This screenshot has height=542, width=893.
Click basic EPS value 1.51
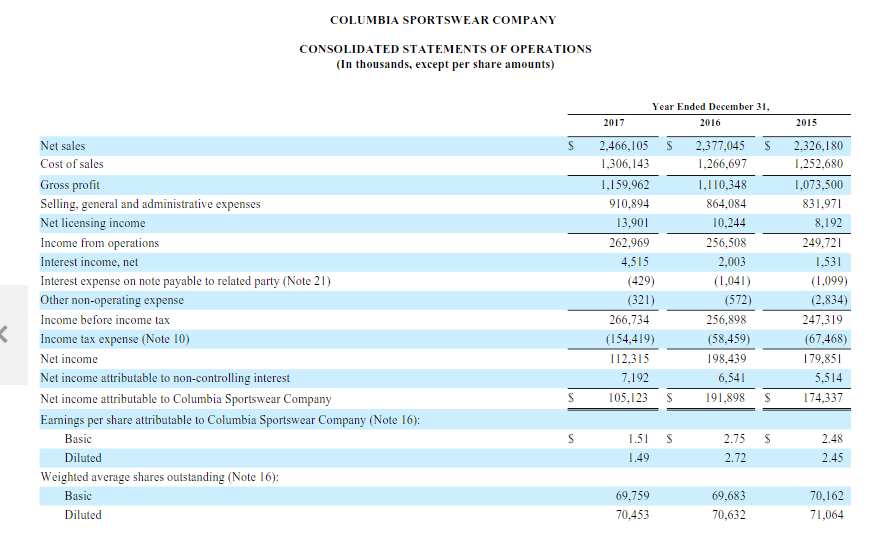click(638, 440)
